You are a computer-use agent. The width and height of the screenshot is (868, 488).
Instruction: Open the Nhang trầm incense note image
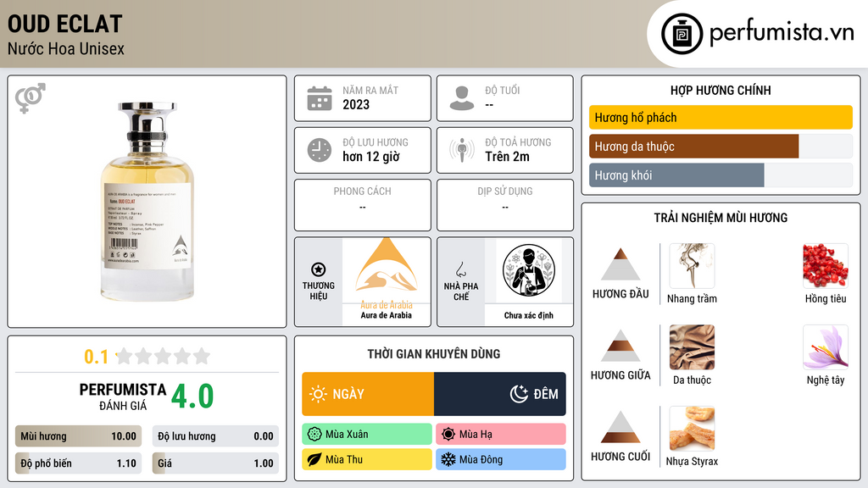[x=692, y=266]
